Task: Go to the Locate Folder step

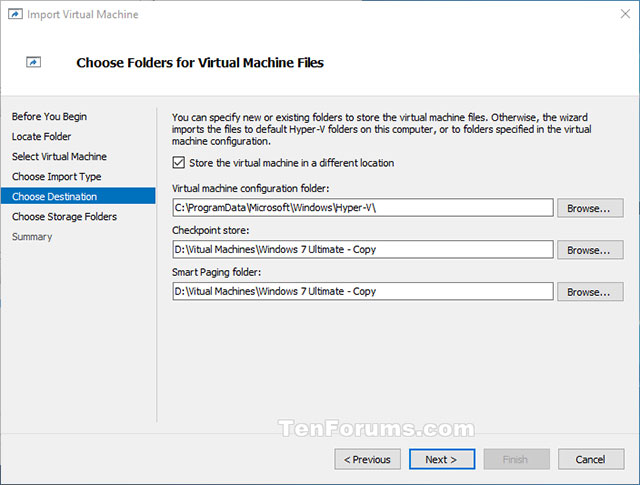Action: [41, 136]
